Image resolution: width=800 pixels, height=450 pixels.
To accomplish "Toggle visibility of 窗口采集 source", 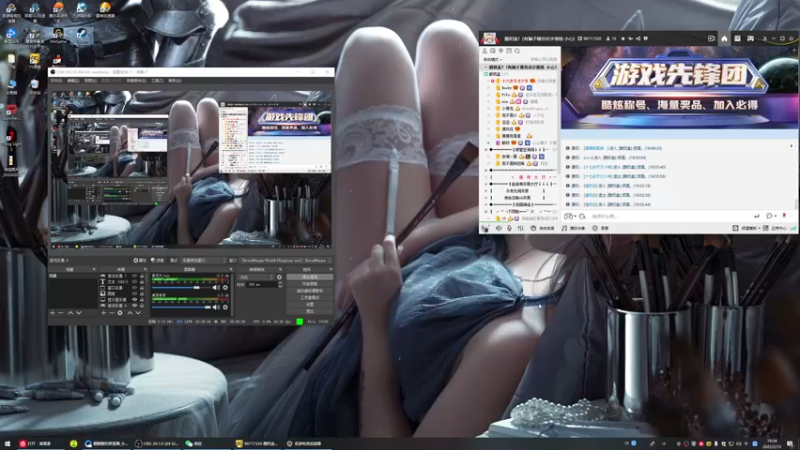I will click(135, 288).
